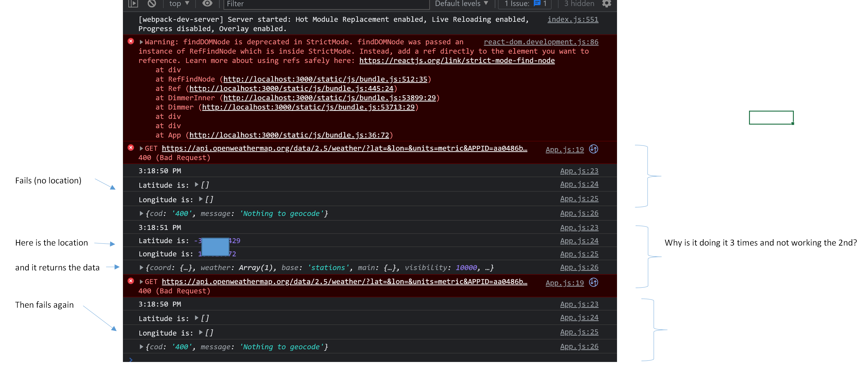This screenshot has height=375, width=868.
Task: Open App.js:25 link beside located Longitude
Action: point(579,254)
